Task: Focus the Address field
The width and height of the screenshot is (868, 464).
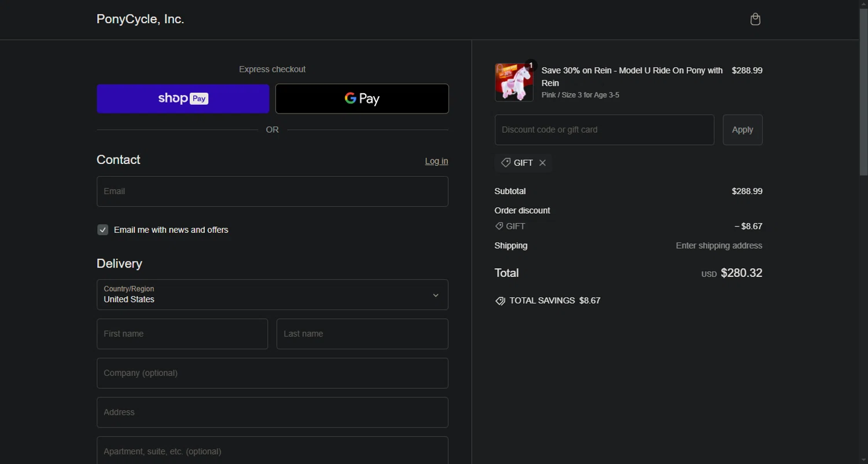Action: [x=273, y=412]
